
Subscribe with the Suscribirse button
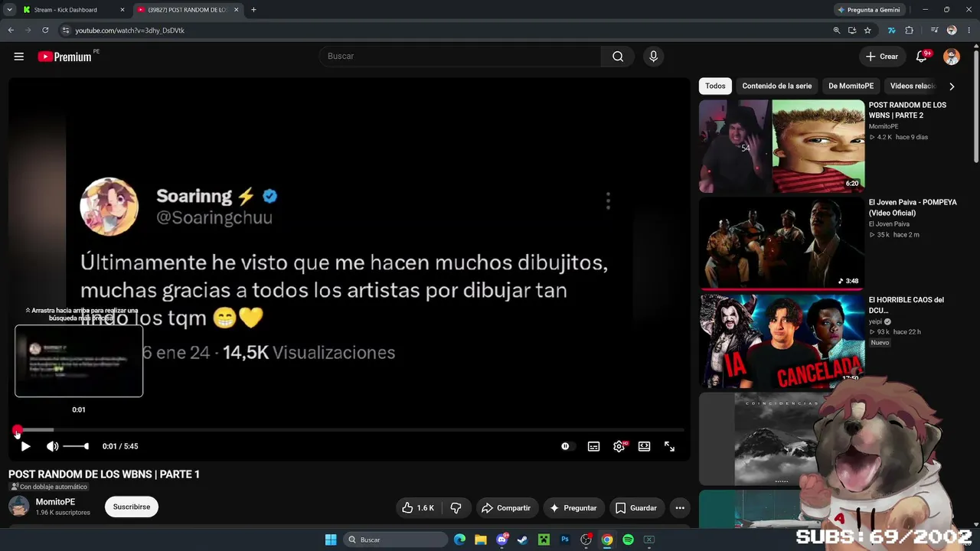click(132, 507)
